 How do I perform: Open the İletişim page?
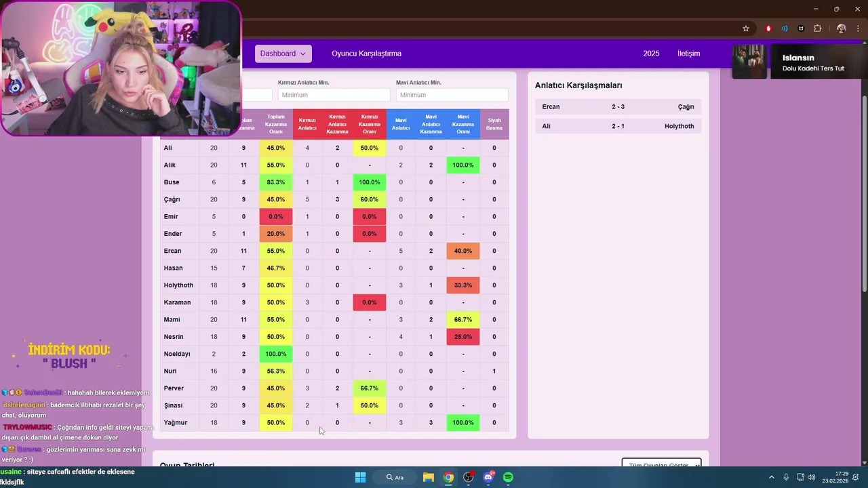pos(688,54)
